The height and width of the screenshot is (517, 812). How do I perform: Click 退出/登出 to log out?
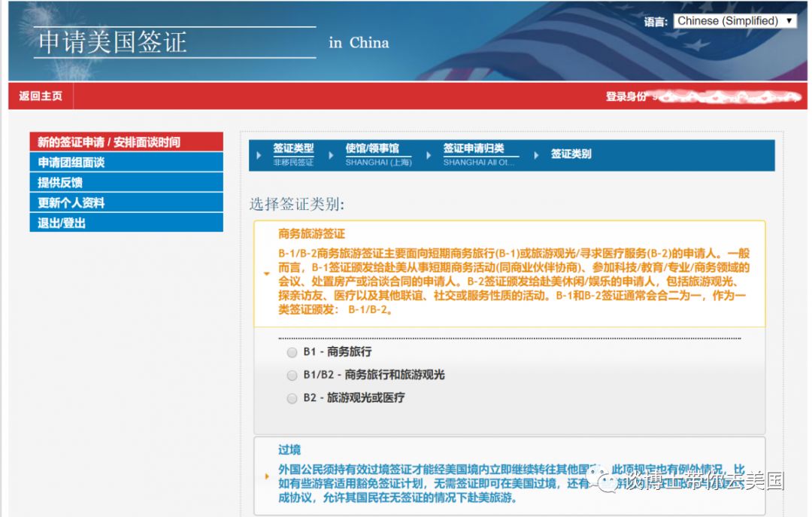(x=126, y=223)
